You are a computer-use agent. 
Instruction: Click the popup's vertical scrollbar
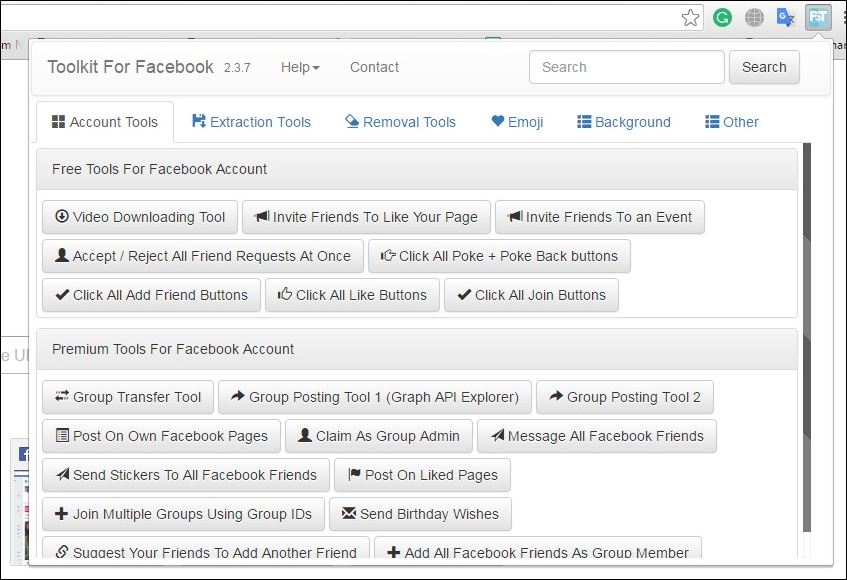pyautogui.click(x=807, y=338)
